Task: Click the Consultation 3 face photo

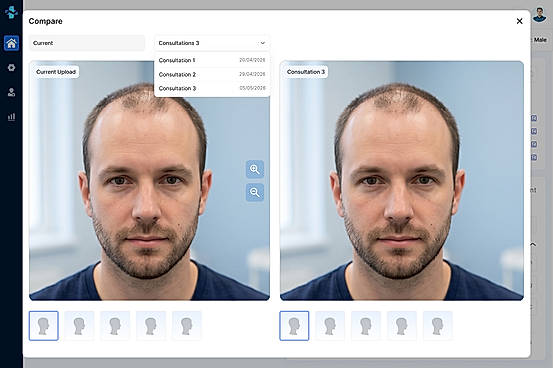Action: 402,181
